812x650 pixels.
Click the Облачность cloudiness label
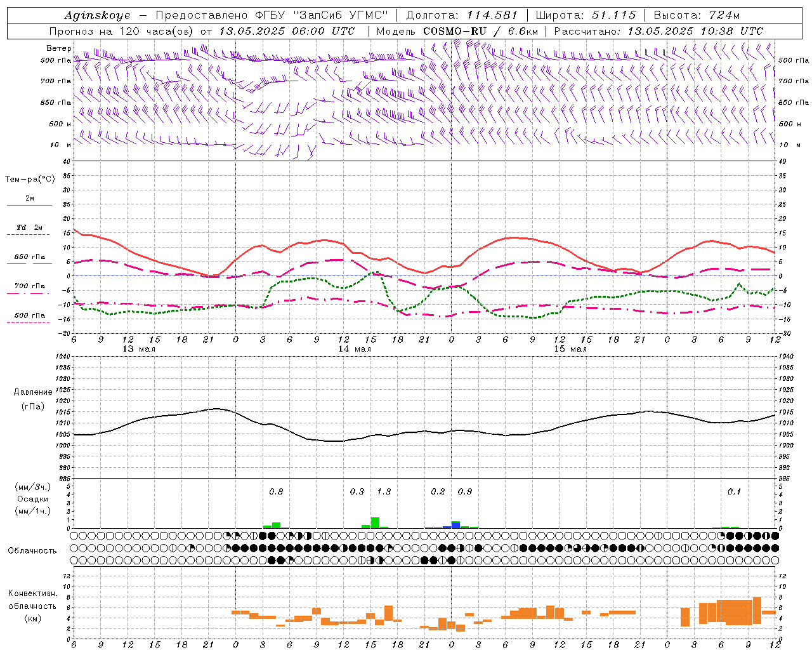32,550
